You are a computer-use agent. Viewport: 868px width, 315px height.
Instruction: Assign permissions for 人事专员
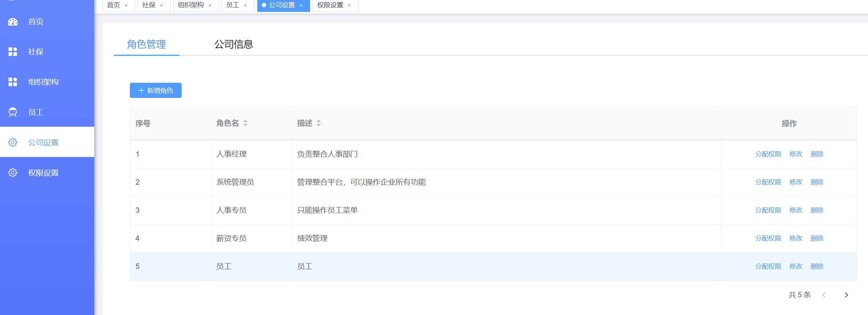(x=768, y=210)
